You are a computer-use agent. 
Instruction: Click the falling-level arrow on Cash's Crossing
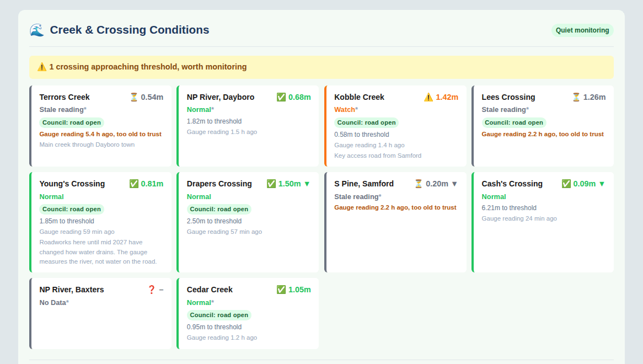(602, 184)
